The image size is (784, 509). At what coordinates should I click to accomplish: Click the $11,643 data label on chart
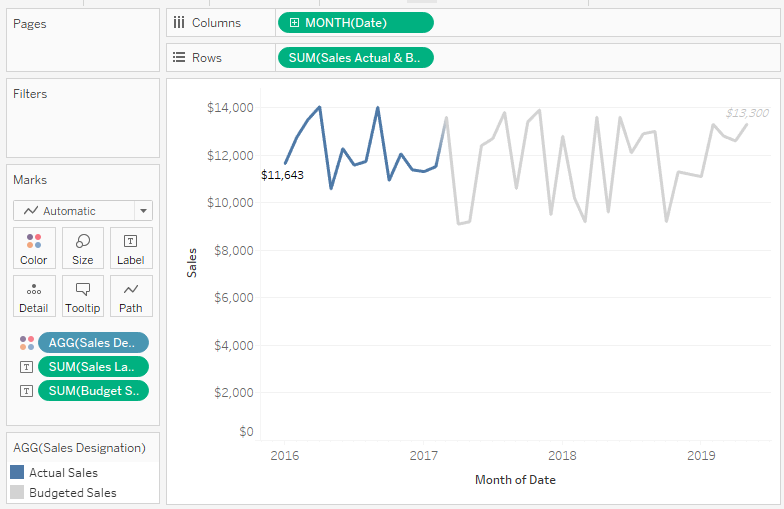282,175
